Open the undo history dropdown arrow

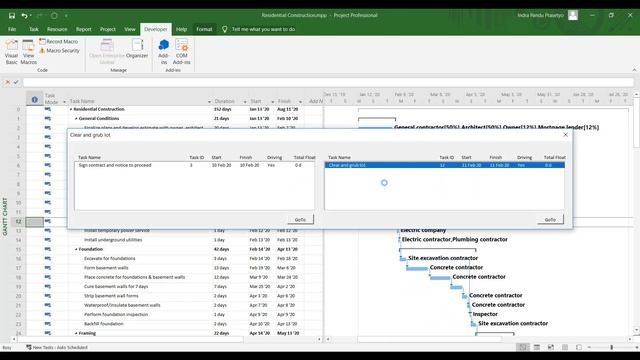(31, 16)
